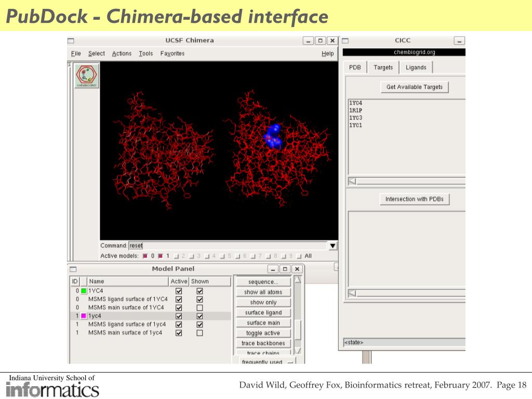Screen dimensions: 532x399
Task: Toggle Active for MSMS ligand surface of 1yc4
Action: (179, 324)
